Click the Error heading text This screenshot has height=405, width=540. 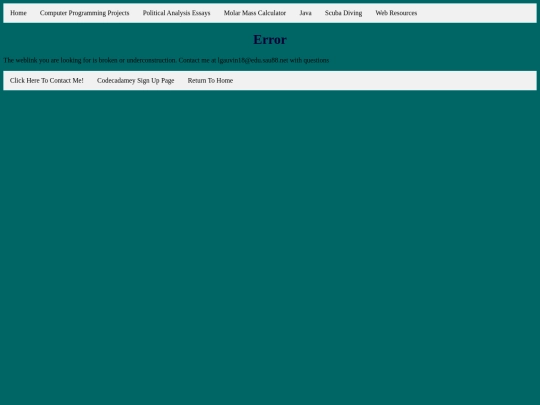(270, 40)
